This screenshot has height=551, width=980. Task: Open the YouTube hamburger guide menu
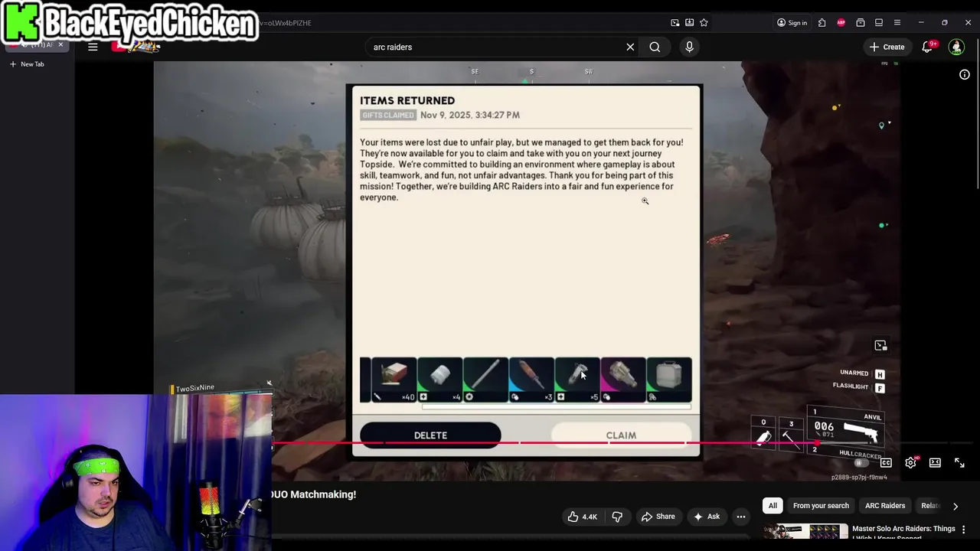coord(93,47)
